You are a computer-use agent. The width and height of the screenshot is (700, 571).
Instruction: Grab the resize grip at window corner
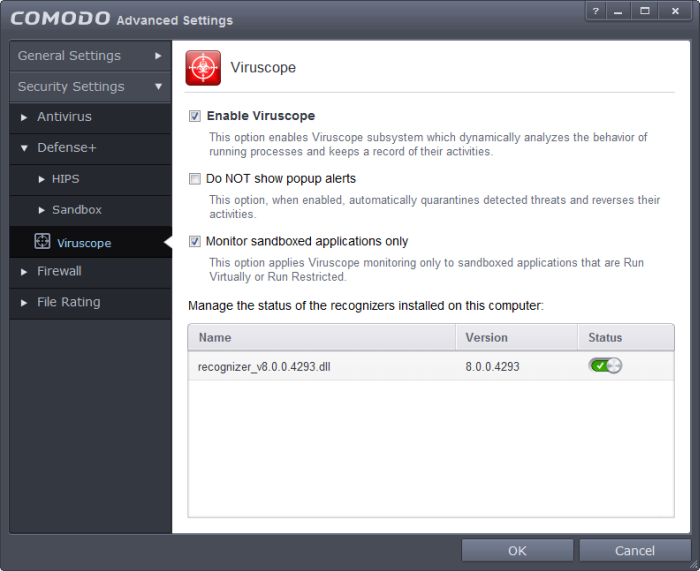pyautogui.click(x=693, y=565)
